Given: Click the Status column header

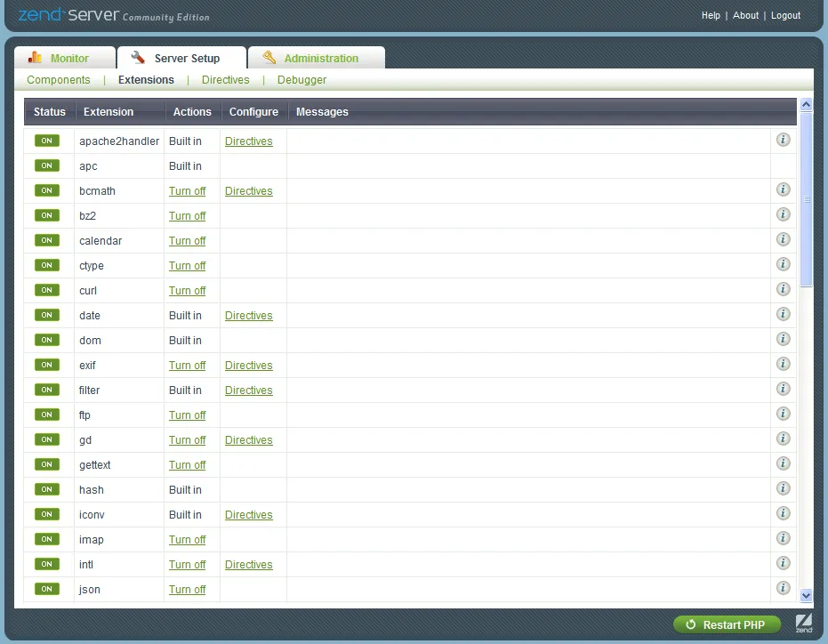Looking at the screenshot, I should [x=50, y=112].
